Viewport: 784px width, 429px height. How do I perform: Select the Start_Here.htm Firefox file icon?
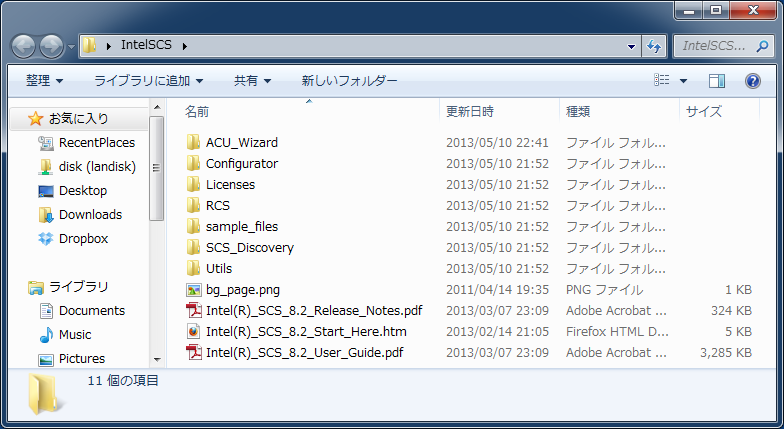pyautogui.click(x=194, y=332)
